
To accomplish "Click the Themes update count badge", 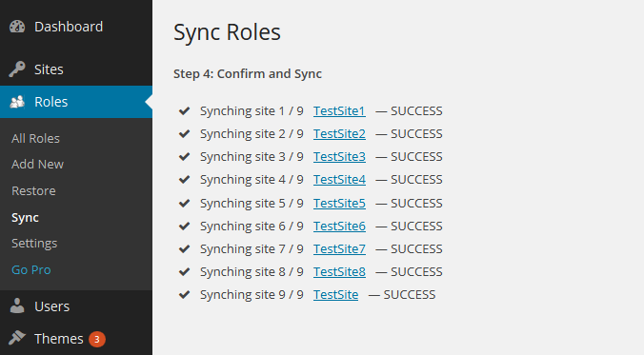I will coord(97,339).
